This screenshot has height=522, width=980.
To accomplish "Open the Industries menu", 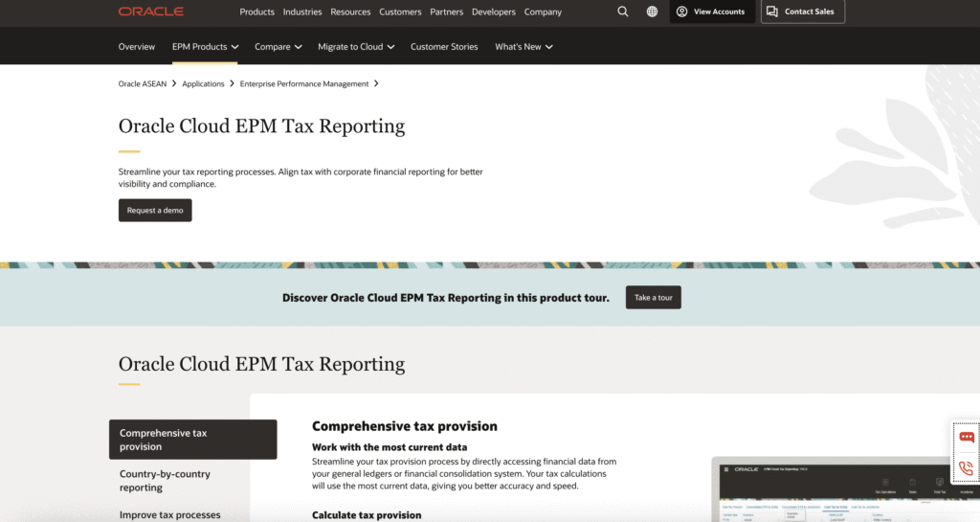I will (x=302, y=11).
